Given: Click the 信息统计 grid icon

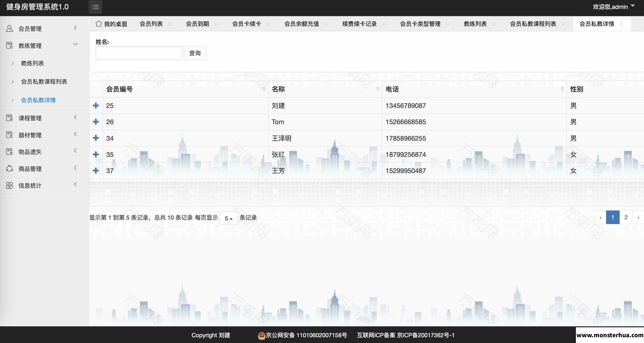Looking at the screenshot, I should click(x=9, y=185).
